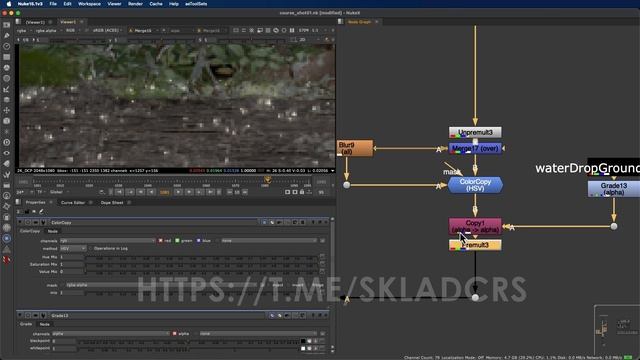The height and width of the screenshot is (360, 640).
Task: Open the Filter nodes toolbar icon
Action: [7, 78]
